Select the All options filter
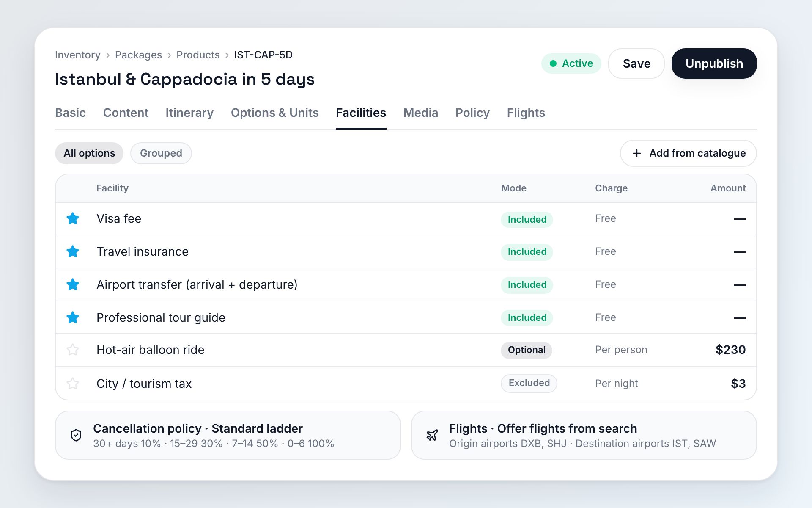Image resolution: width=812 pixels, height=508 pixels. pyautogui.click(x=89, y=153)
